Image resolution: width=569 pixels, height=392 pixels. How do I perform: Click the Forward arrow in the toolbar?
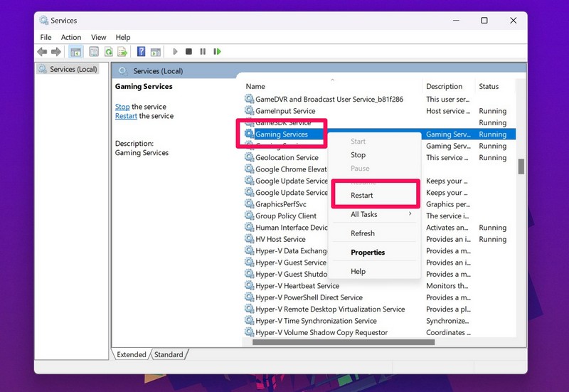55,51
